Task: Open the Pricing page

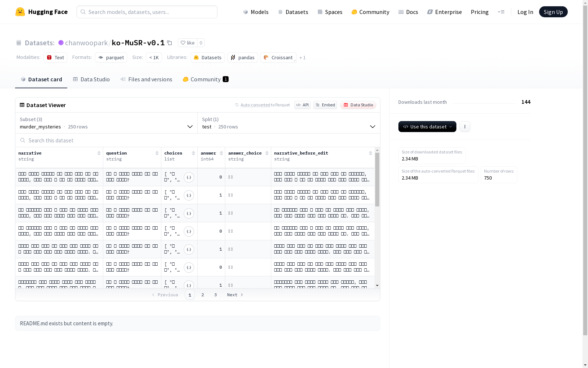Action: click(x=480, y=12)
